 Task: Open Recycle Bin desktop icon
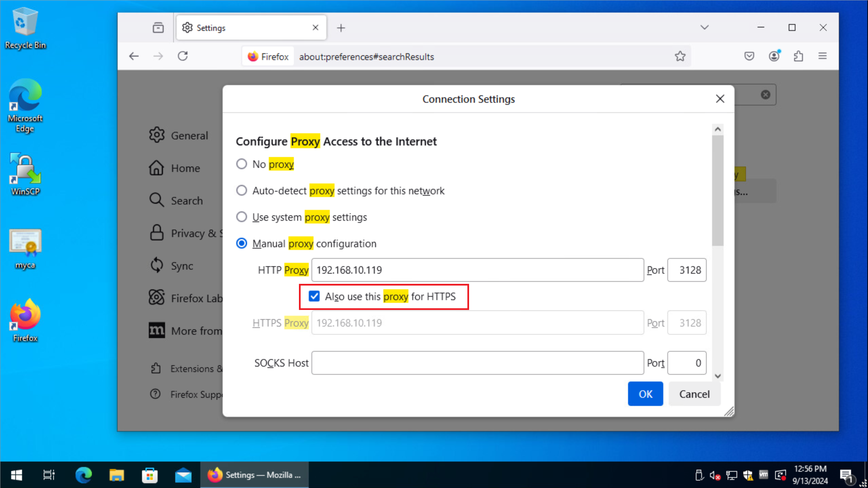[x=25, y=29]
